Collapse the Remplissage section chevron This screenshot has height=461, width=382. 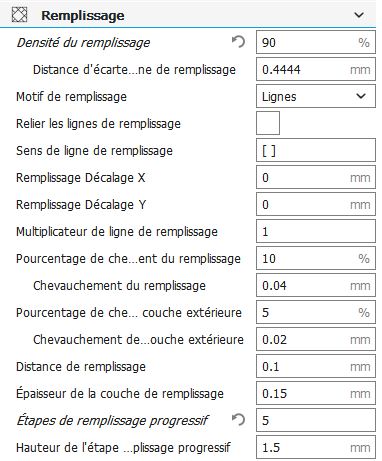coord(359,15)
